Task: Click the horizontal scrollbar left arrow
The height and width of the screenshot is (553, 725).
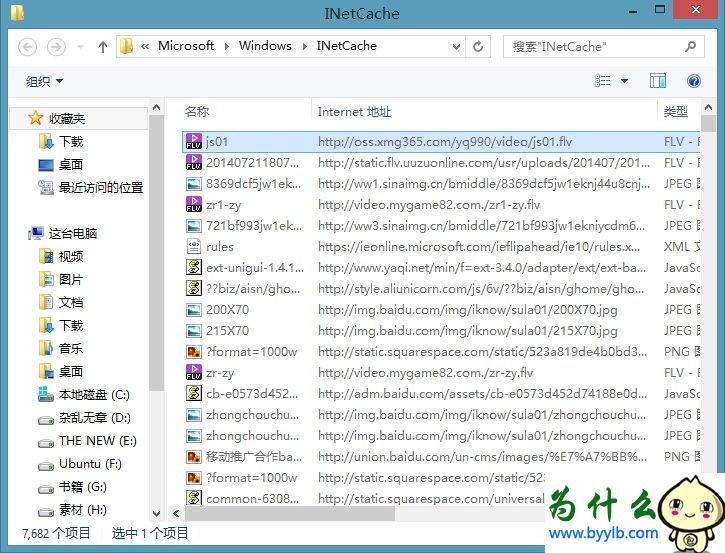Action: pyautogui.click(x=176, y=513)
